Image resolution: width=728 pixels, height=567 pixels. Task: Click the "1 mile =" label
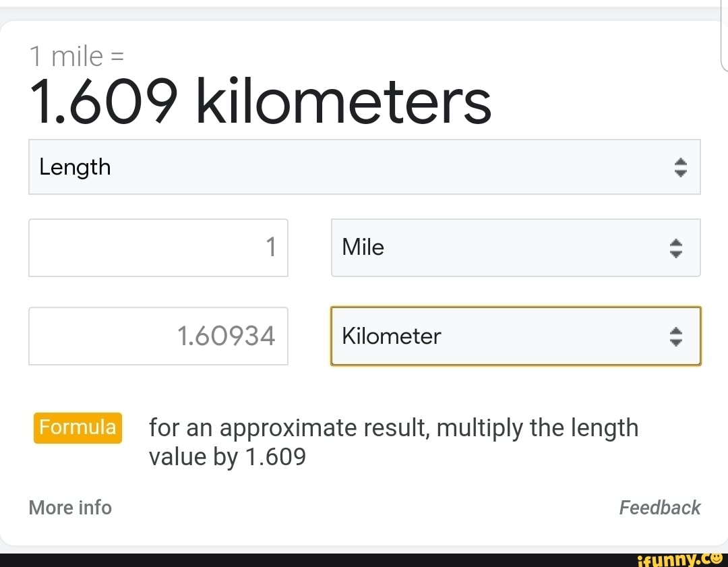pos(76,57)
